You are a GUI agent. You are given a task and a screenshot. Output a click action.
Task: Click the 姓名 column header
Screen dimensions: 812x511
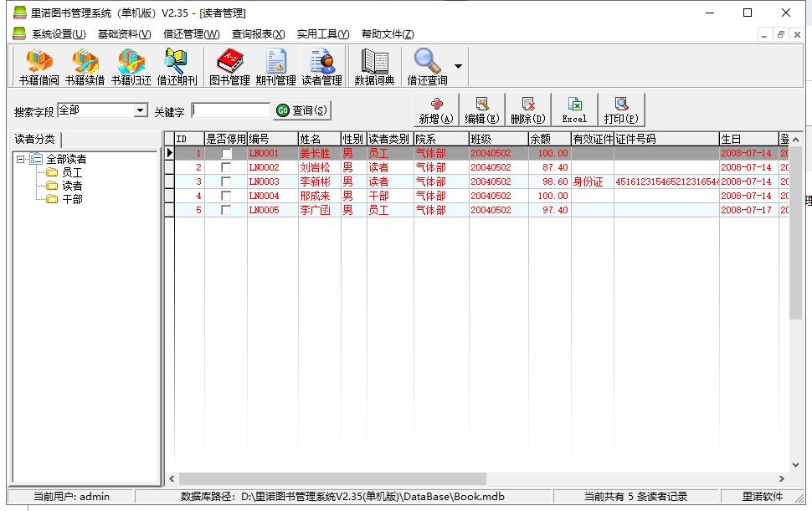(320, 139)
